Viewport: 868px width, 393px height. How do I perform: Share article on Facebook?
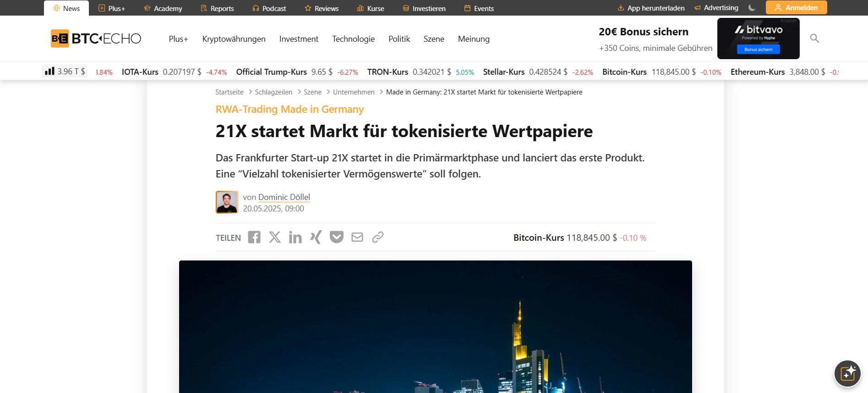tap(254, 237)
